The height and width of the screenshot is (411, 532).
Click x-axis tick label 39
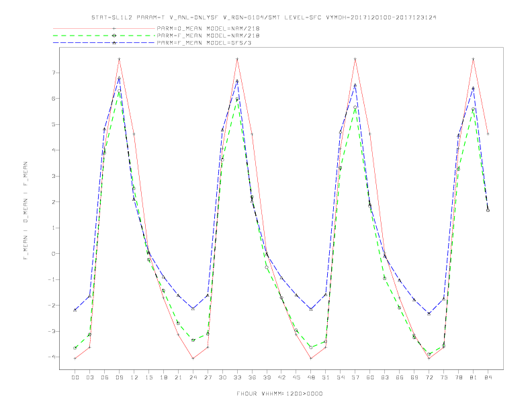(x=267, y=377)
